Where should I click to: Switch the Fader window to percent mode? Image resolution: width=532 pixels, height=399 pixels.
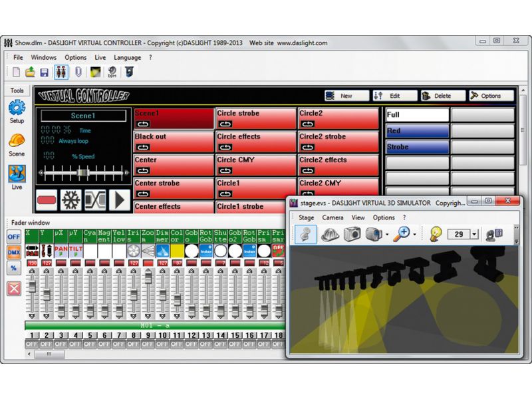[x=14, y=269]
